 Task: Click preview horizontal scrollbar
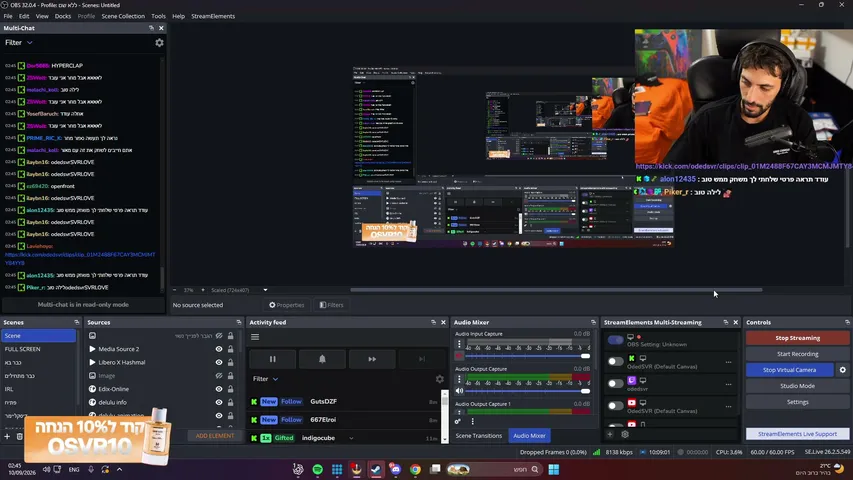point(556,290)
